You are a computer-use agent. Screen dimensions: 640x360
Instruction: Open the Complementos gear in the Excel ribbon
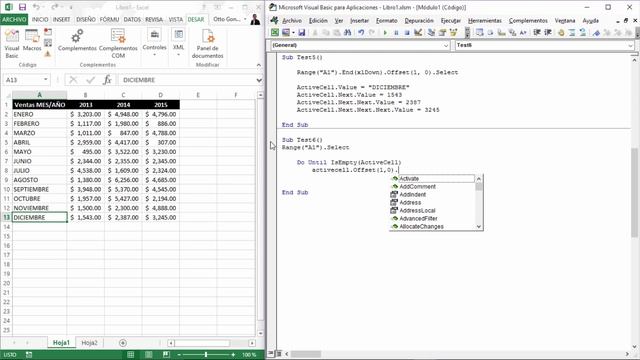point(77,40)
